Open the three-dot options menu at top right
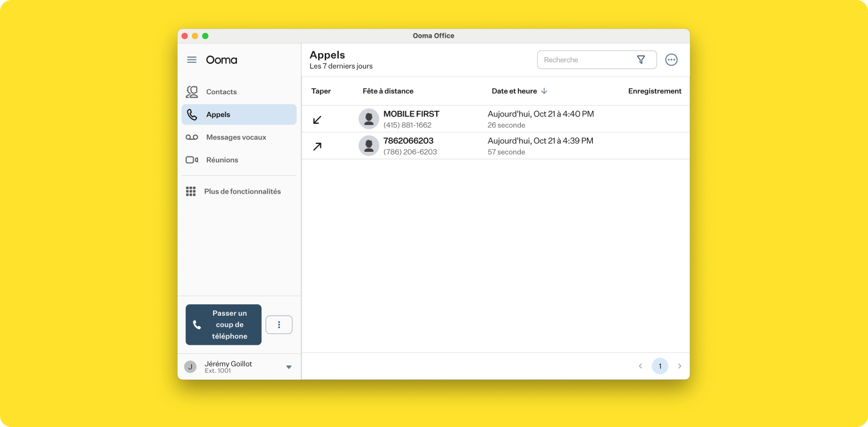 click(672, 59)
